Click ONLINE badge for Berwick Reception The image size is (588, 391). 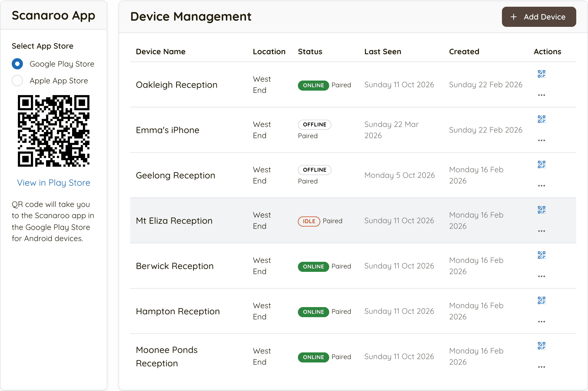click(313, 267)
